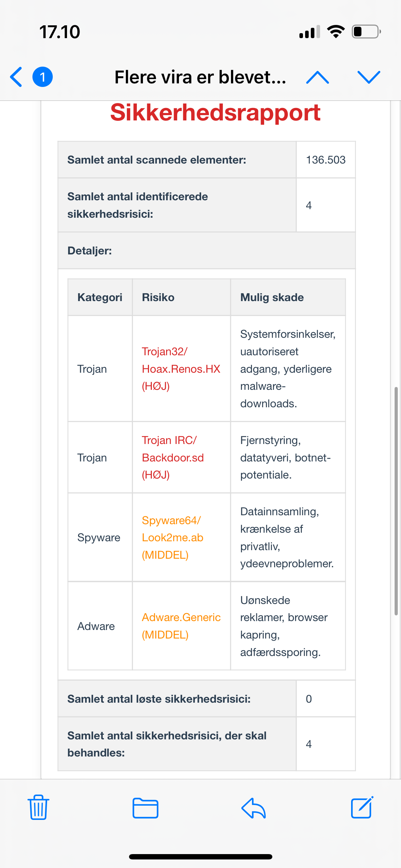Image resolution: width=401 pixels, height=868 pixels.
Task: Reply using the reply arrow icon
Action: coord(254,807)
